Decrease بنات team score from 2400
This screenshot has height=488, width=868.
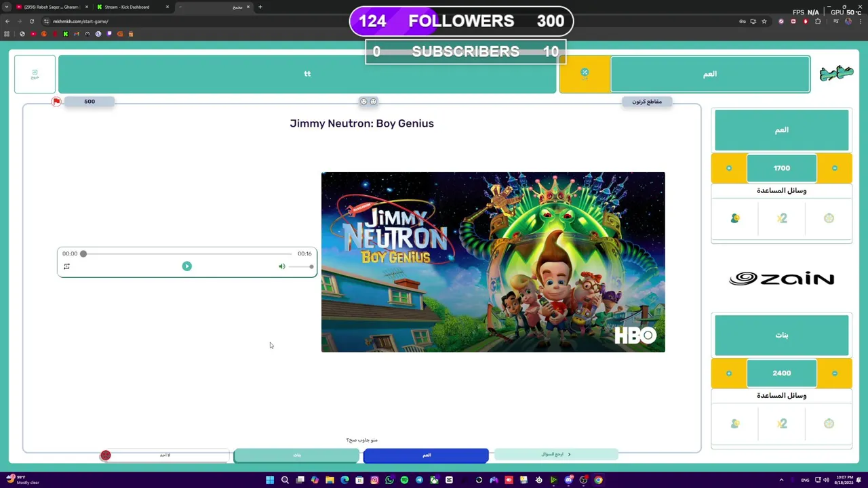(835, 373)
